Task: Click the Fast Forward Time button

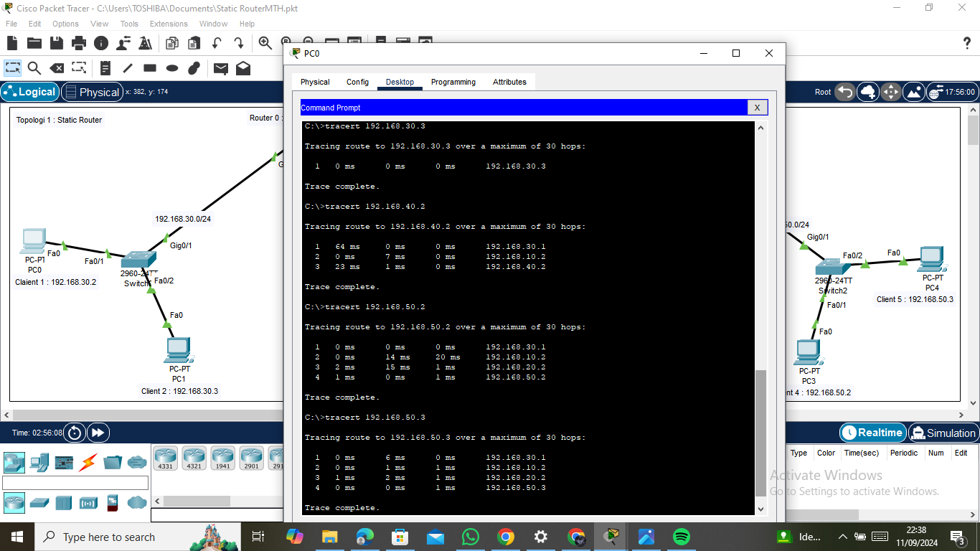Action: coord(98,433)
